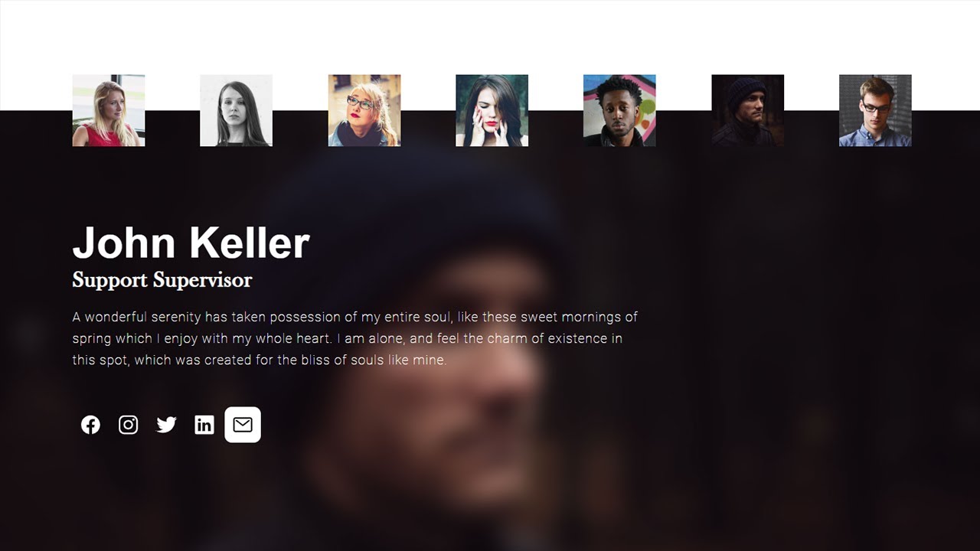This screenshot has height=551, width=980.
Task: Select the dark-haired woman touching her face
Action: tap(492, 110)
